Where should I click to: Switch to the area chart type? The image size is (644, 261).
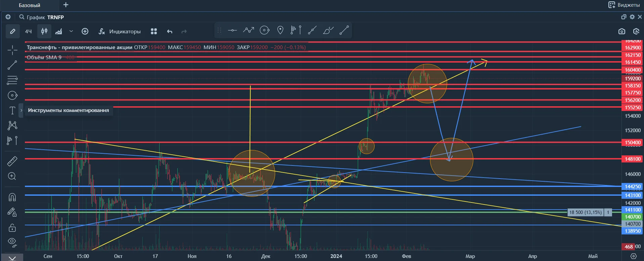pos(59,31)
